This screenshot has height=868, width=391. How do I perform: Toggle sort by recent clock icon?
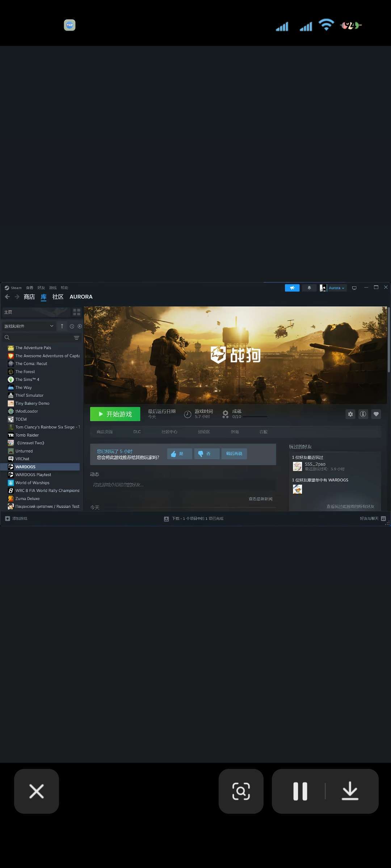(x=72, y=326)
